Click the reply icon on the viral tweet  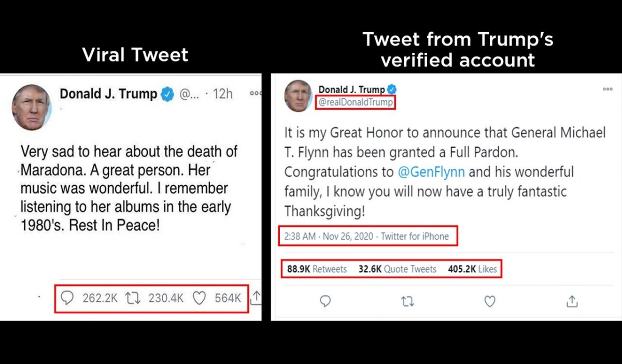pyautogui.click(x=67, y=298)
